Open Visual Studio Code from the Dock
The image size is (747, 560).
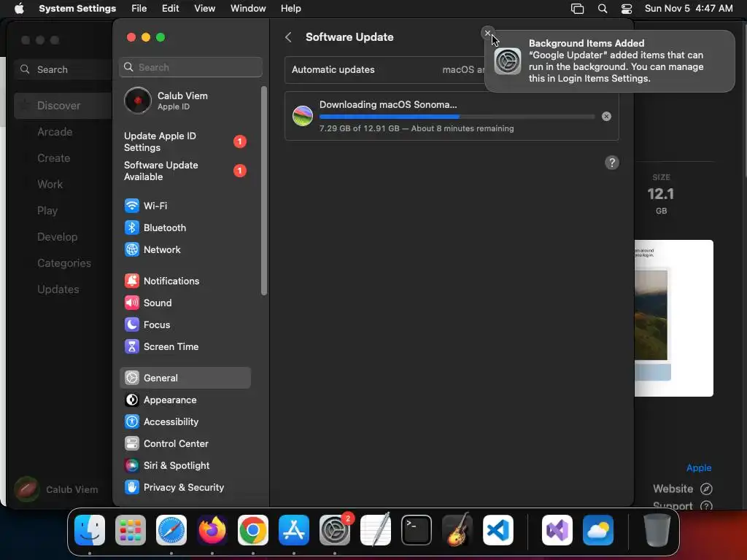tap(498, 530)
